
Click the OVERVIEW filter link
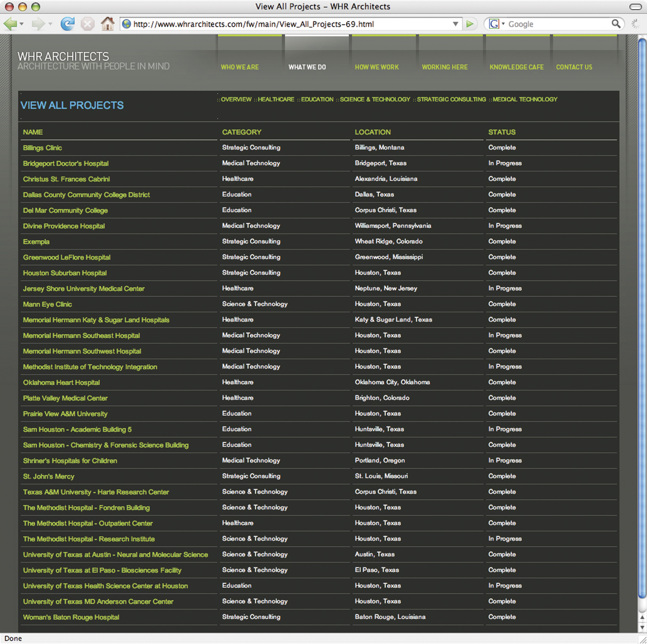tap(236, 99)
